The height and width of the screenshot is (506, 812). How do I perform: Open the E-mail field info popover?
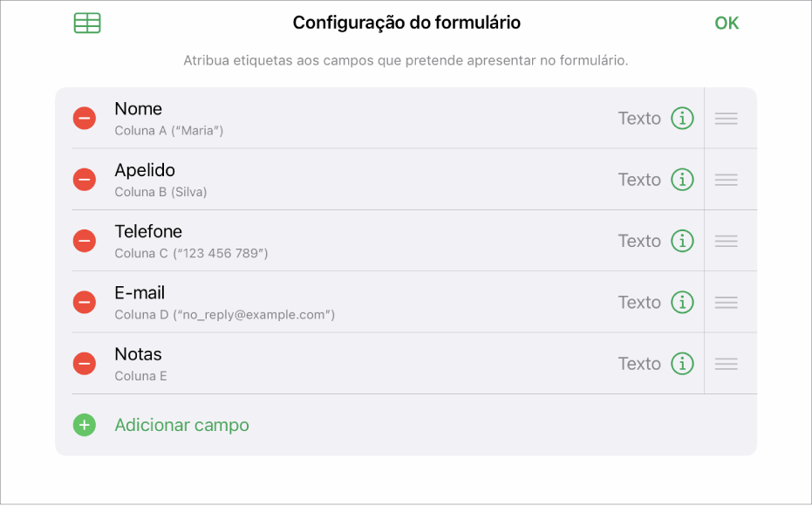pyautogui.click(x=683, y=302)
